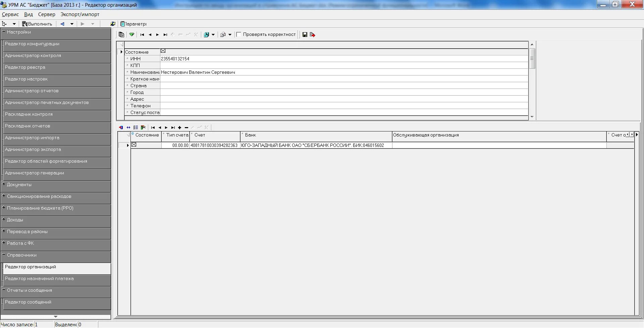Collapse the Справочники section
Image resolution: width=644 pixels, height=328 pixels.
point(4,255)
